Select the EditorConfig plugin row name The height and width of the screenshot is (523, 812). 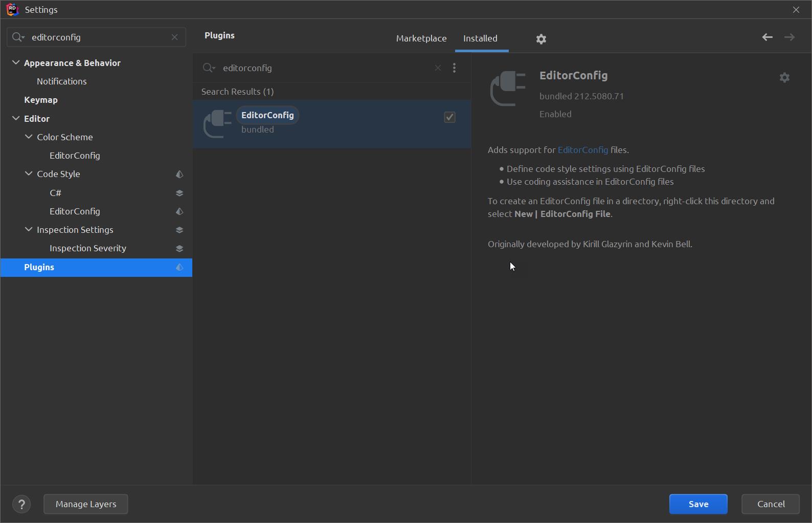tap(267, 115)
